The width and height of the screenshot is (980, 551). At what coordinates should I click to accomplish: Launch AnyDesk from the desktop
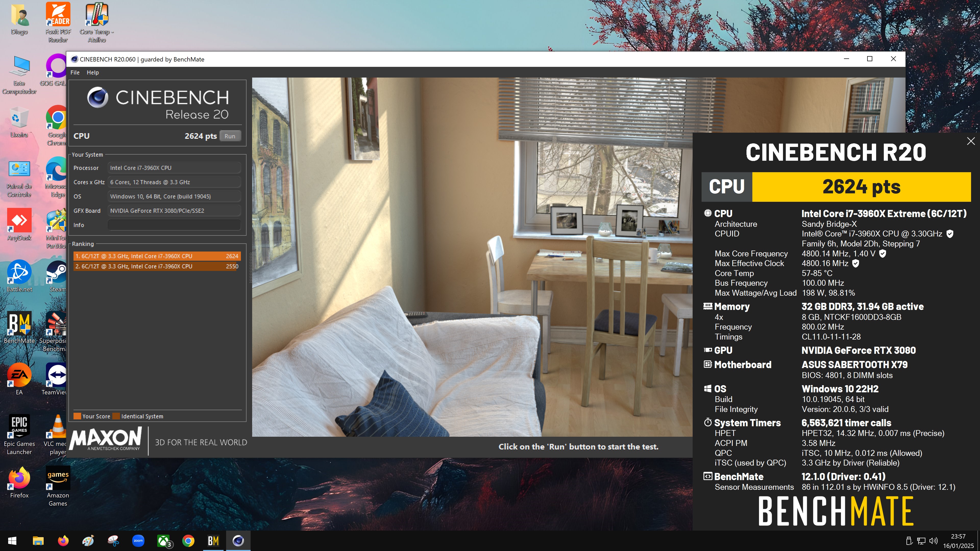pos(19,224)
